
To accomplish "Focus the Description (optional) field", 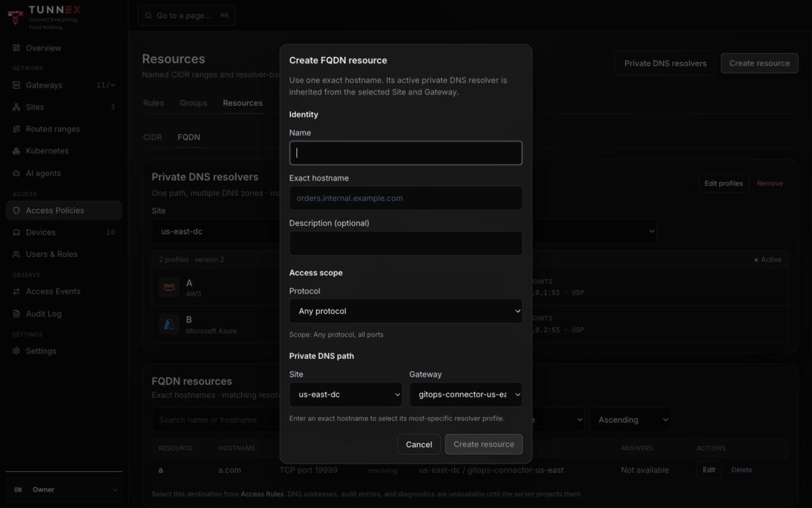I will coord(406,243).
